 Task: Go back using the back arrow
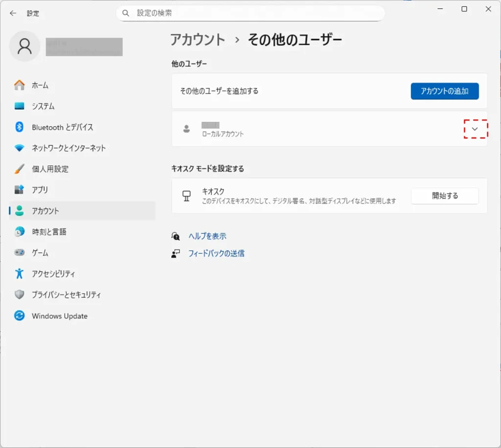pyautogui.click(x=13, y=13)
